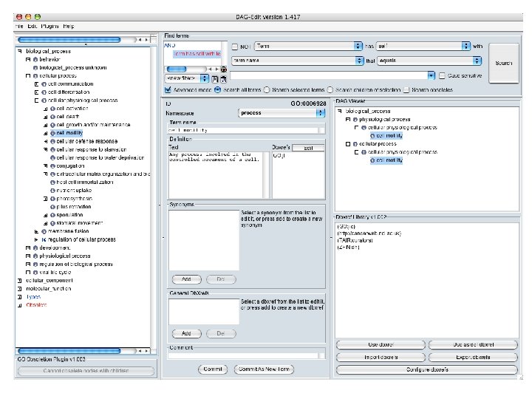The height and width of the screenshot is (399, 532).
Task: Click the Import dbxrefs button
Action: pyautogui.click(x=381, y=358)
